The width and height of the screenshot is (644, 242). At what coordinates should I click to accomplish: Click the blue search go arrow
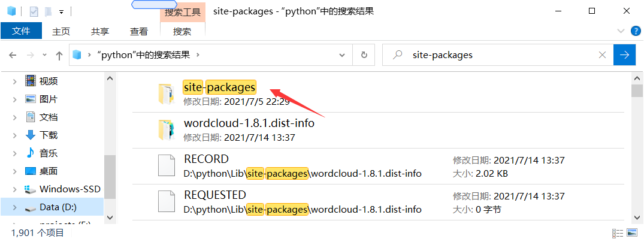click(624, 55)
